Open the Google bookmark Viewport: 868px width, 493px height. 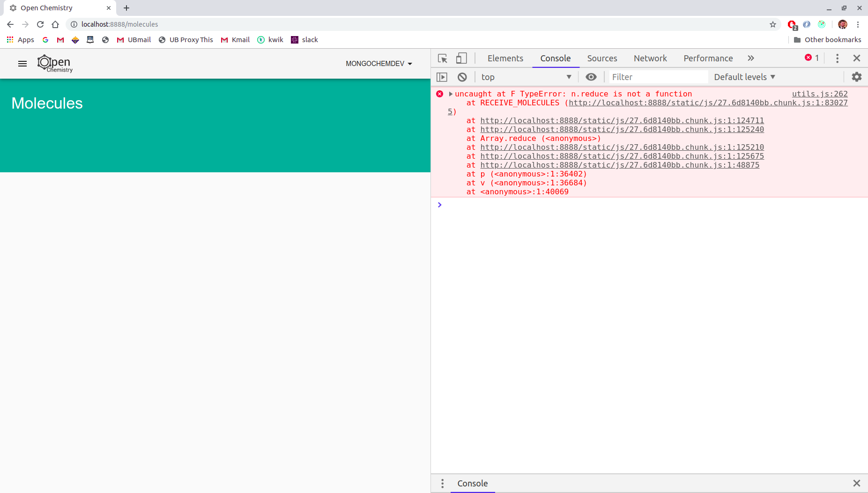[45, 40]
